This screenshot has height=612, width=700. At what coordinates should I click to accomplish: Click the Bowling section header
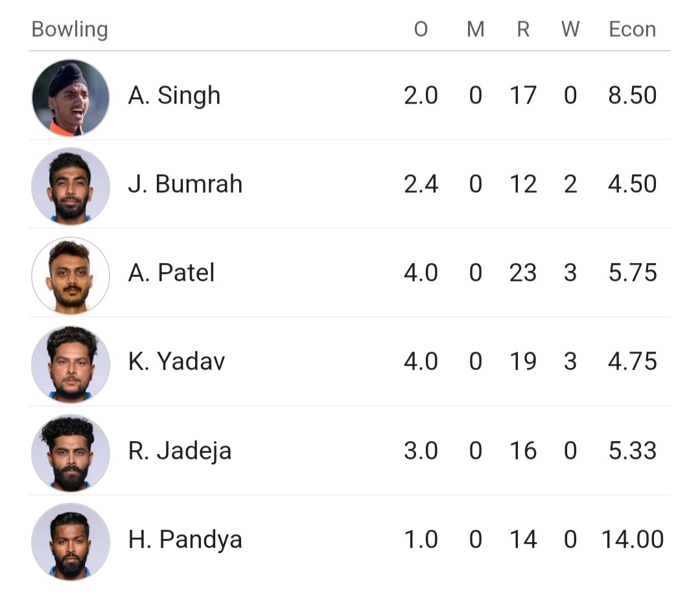click(x=69, y=30)
